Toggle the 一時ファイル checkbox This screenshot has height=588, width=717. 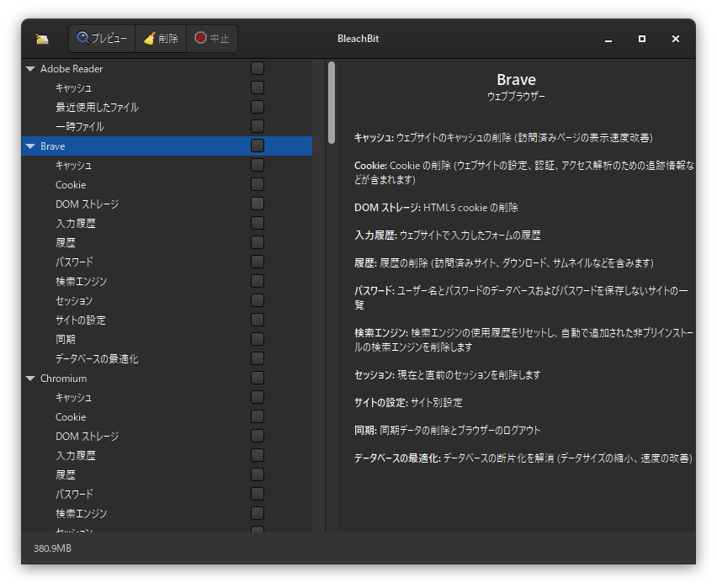click(258, 127)
